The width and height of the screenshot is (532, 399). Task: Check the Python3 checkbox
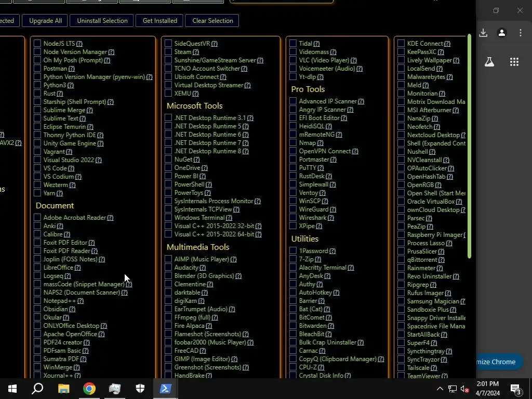(37, 85)
